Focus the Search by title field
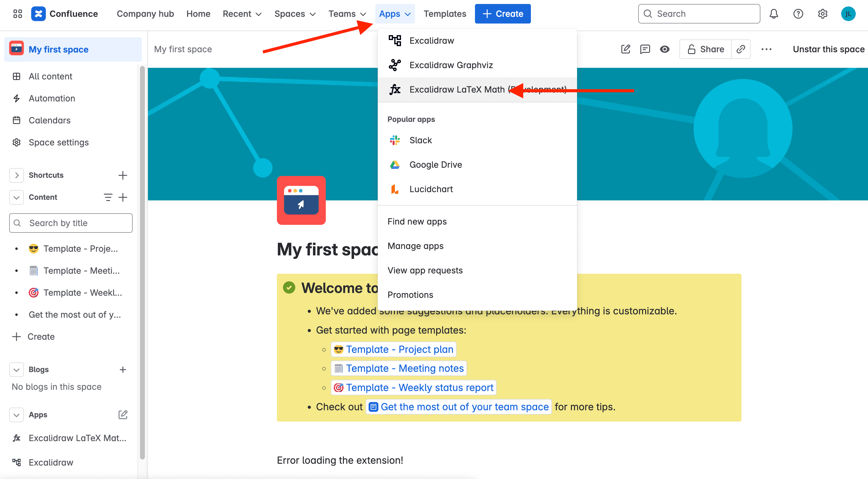This screenshot has height=479, width=868. (71, 223)
